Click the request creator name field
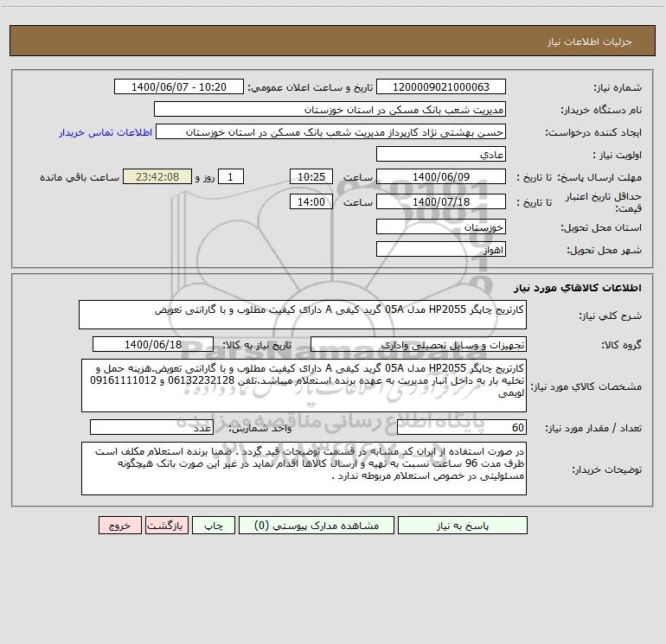This screenshot has height=644, width=666. (x=331, y=131)
